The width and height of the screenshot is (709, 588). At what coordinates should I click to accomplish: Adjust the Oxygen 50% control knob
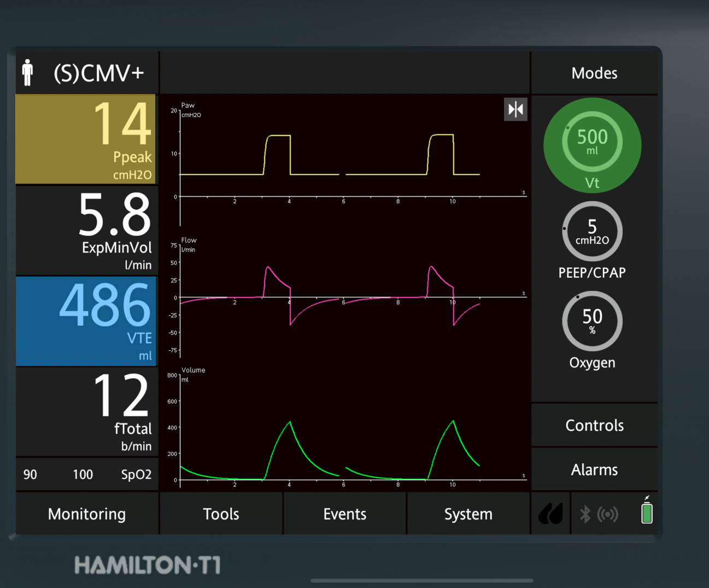coord(592,321)
